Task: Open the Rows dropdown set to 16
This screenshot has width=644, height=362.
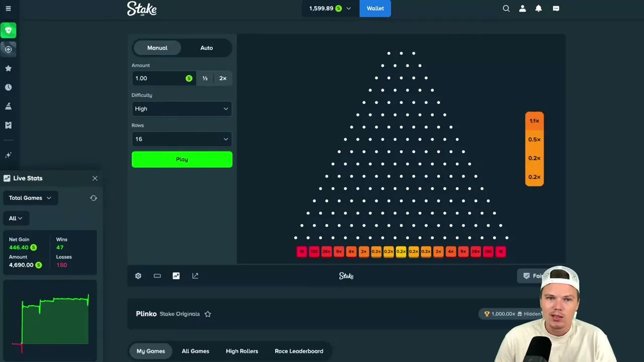Action: [x=182, y=139]
